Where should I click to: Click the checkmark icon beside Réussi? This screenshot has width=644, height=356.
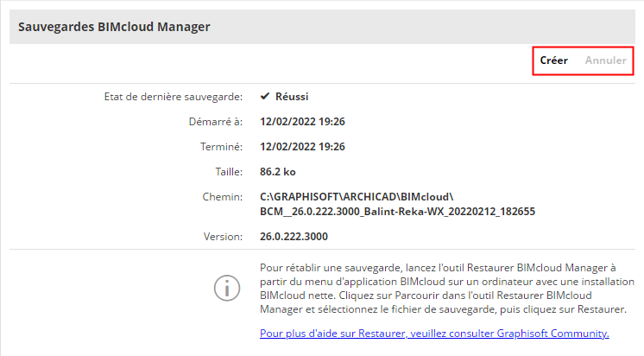[x=265, y=96]
